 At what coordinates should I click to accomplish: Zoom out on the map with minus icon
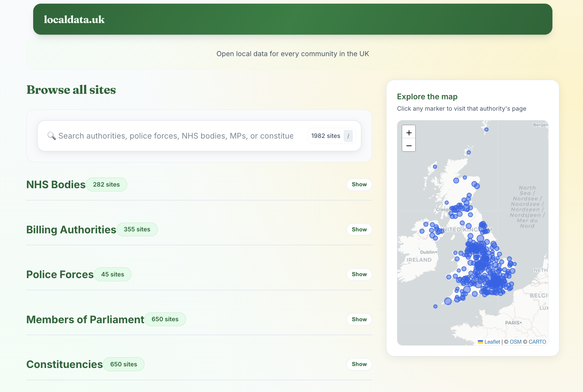coord(409,145)
